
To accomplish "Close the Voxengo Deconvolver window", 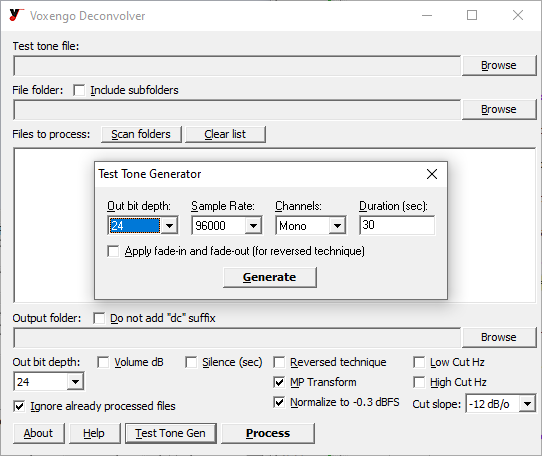I will click(x=517, y=15).
